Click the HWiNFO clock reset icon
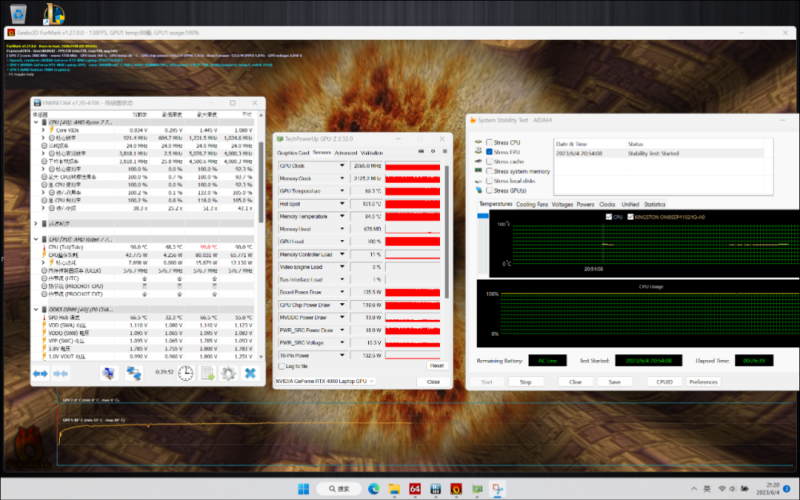 tap(186, 373)
